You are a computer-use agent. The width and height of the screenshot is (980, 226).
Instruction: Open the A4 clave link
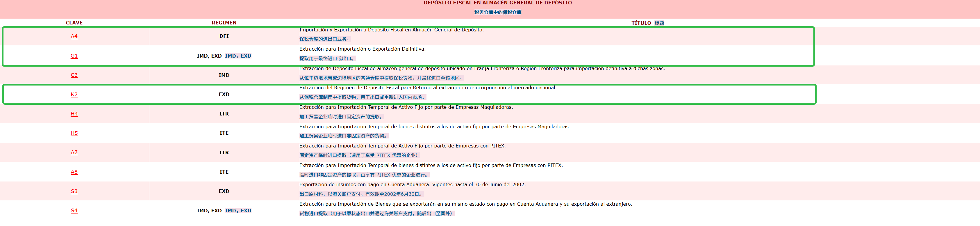point(74,37)
